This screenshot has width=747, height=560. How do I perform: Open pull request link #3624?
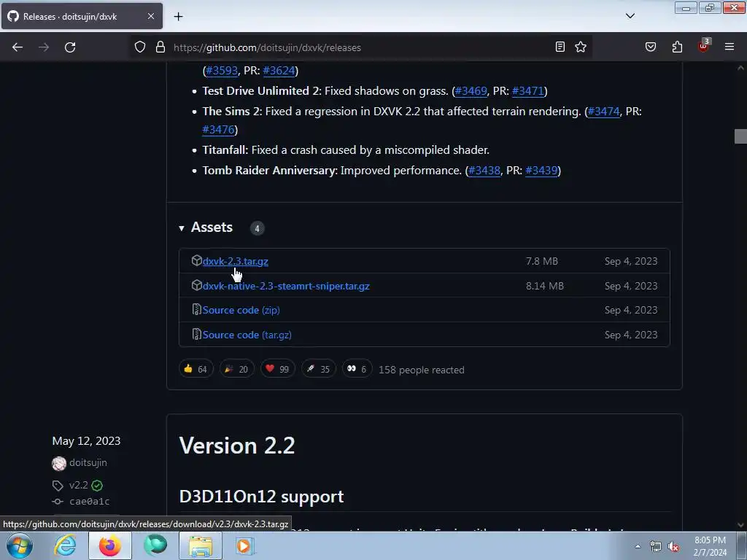(x=279, y=71)
